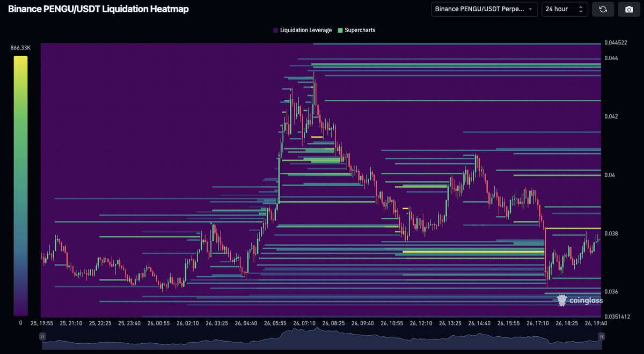Click the Binance PENGU/USDT Liquidation Heatmap title
Viewport: 644px width, 354px height.
[x=98, y=9]
